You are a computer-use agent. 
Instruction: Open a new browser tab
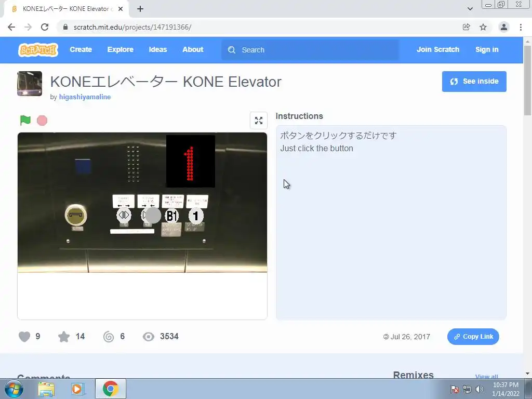[140, 9]
